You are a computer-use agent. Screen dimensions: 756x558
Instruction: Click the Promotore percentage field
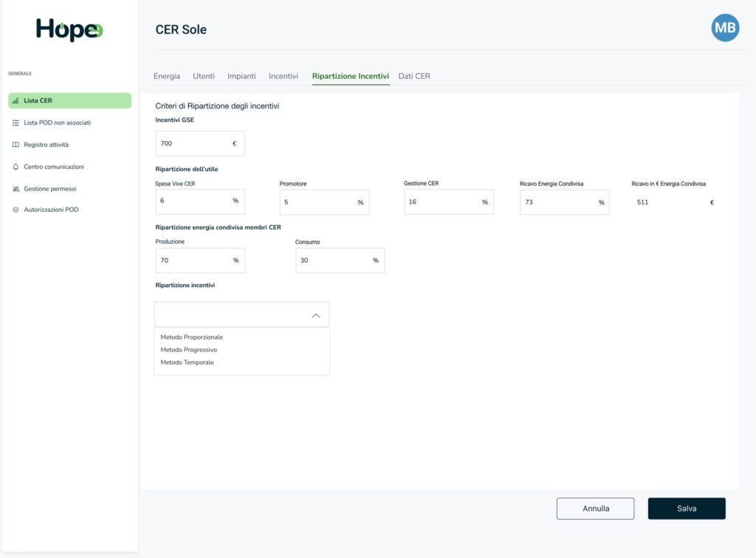tap(317, 202)
